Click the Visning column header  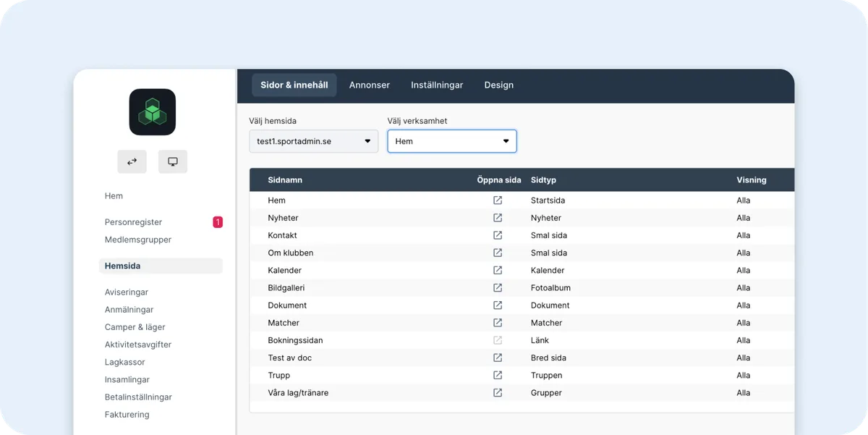click(752, 180)
